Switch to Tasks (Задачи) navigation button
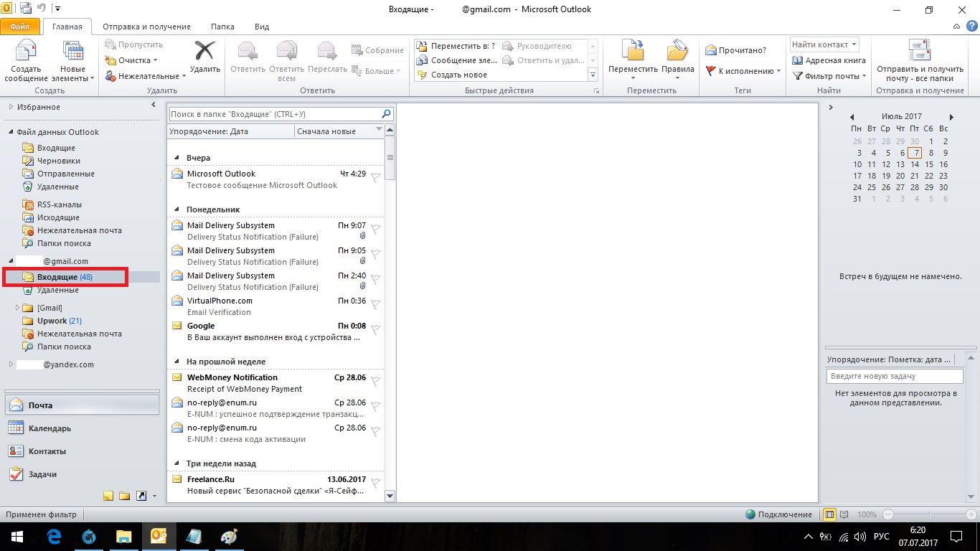This screenshot has height=551, width=980. (x=82, y=474)
